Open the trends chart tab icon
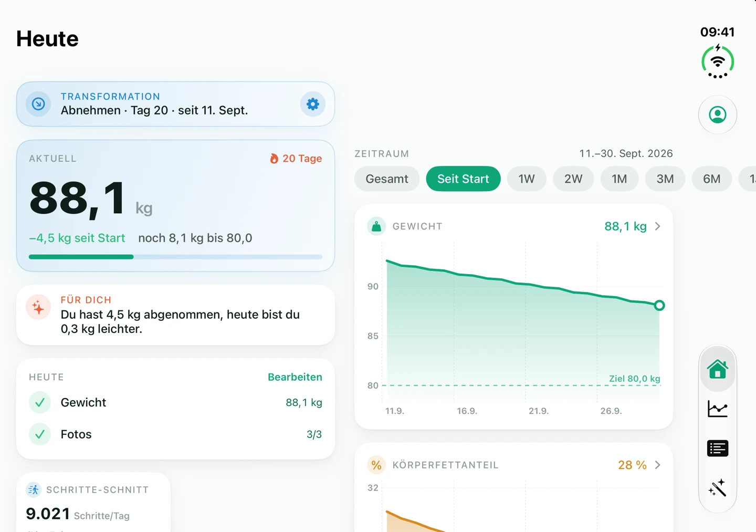The image size is (756, 532). [718, 409]
